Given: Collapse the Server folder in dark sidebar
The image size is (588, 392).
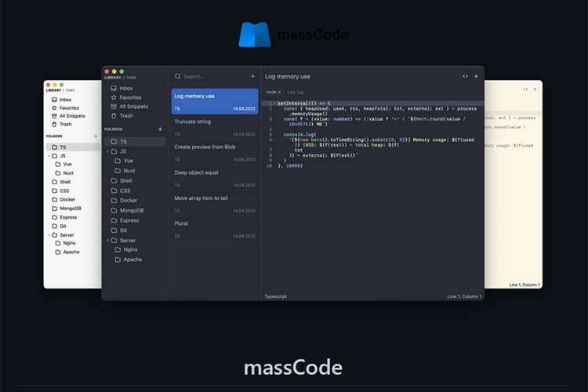Looking at the screenshot, I should pos(107,241).
